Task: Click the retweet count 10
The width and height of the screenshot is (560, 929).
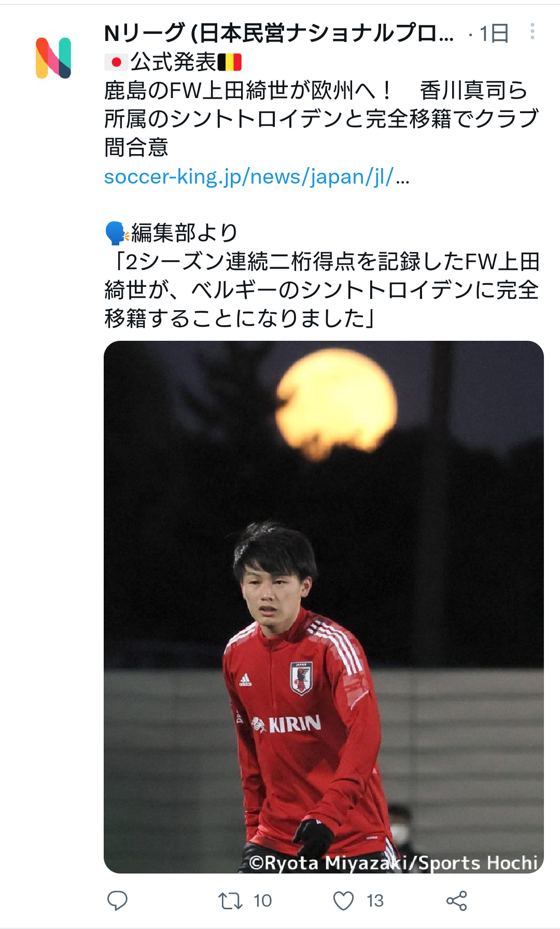Action: (263, 901)
